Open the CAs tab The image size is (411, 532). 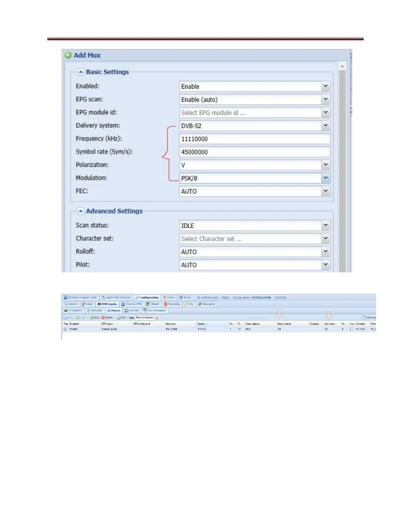(x=189, y=304)
